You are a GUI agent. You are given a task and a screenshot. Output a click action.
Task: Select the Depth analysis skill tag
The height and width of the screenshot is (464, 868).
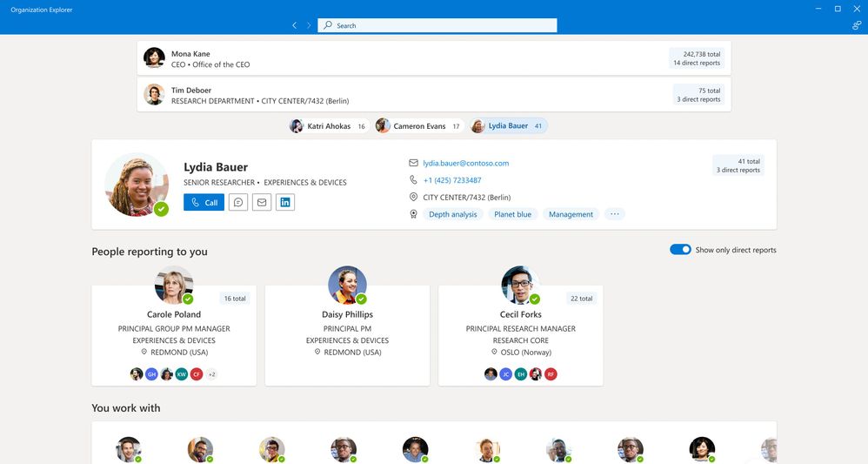pos(453,214)
